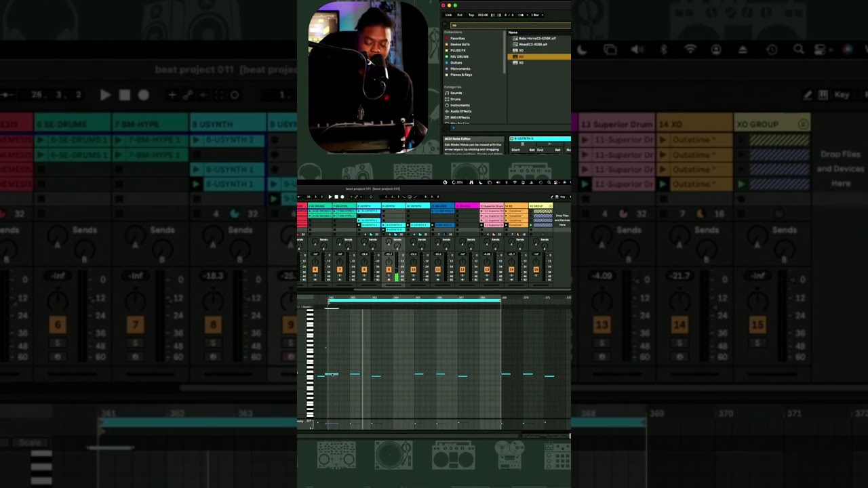Screen dimensions: 868x488
Task: Toggle track 10 activator button
Action: click(x=413, y=270)
